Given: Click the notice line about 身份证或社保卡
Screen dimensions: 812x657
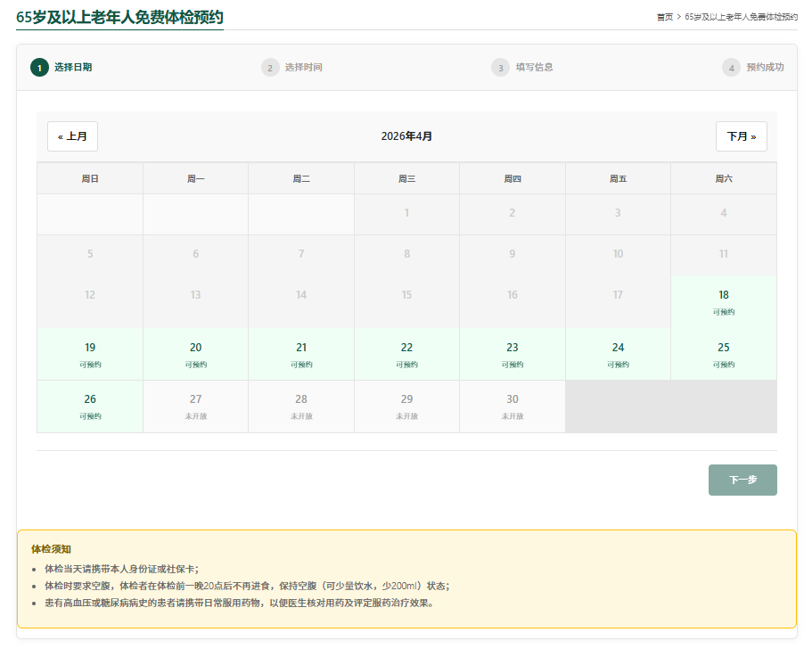Looking at the screenshot, I should 122,569.
